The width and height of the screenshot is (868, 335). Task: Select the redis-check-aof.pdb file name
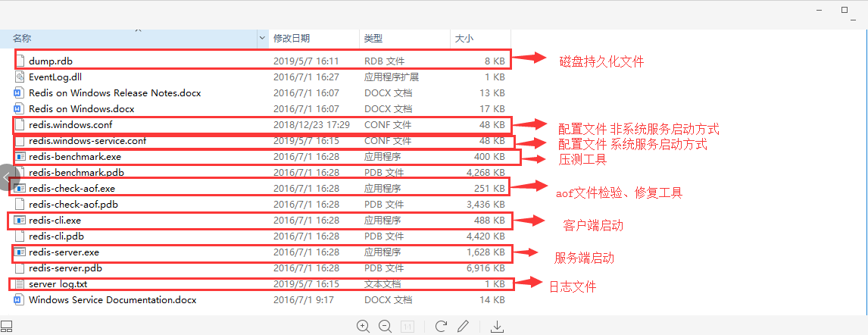coord(73,205)
